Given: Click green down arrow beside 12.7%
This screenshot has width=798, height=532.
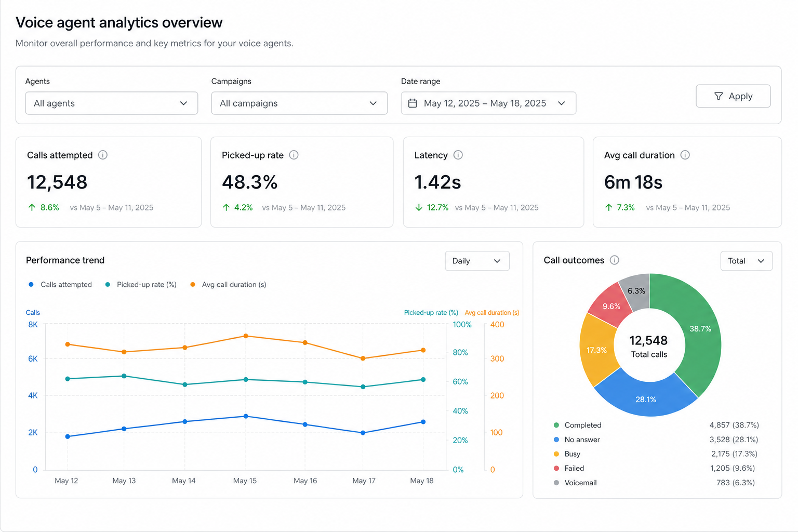Looking at the screenshot, I should 419,207.
